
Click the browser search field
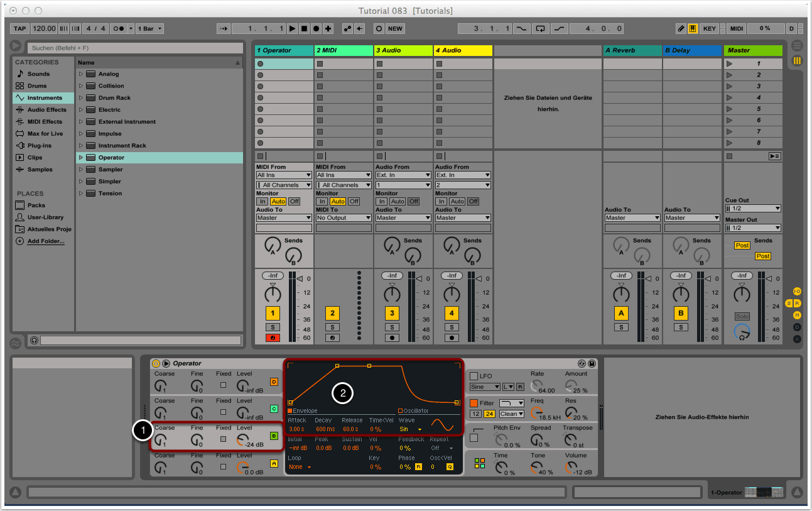pos(135,48)
